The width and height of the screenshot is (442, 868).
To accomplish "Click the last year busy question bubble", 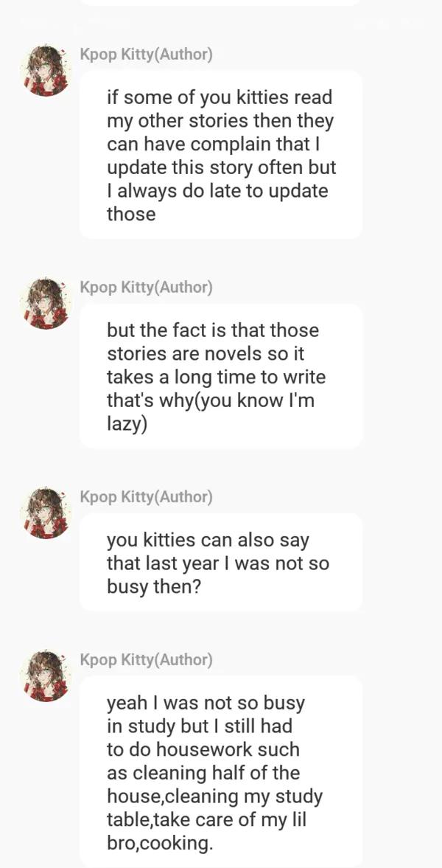I will pos(221,563).
